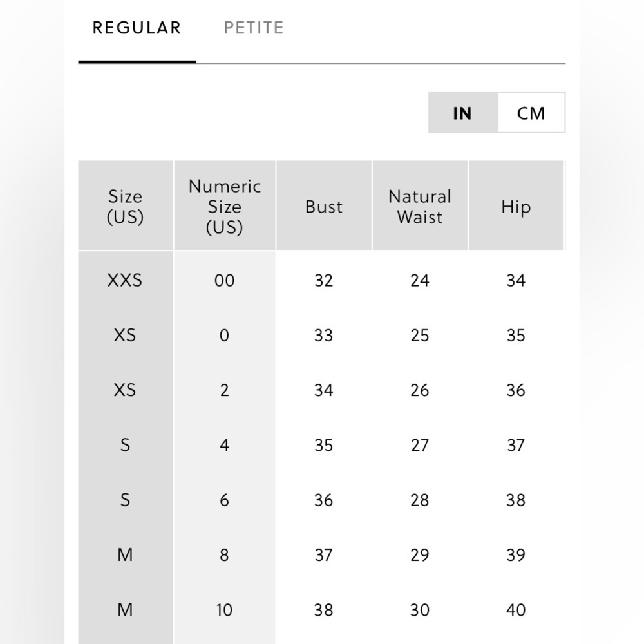Click the Hip column header

point(516,205)
